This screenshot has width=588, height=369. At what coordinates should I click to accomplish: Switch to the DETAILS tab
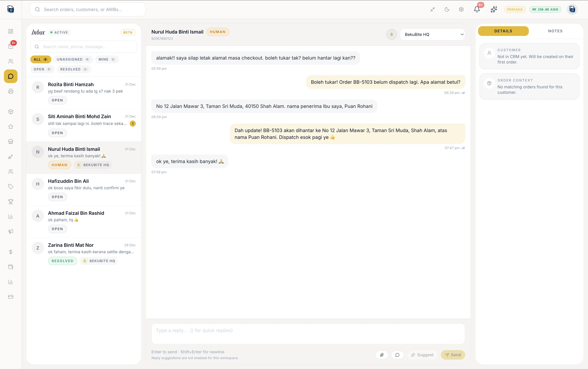(x=503, y=31)
